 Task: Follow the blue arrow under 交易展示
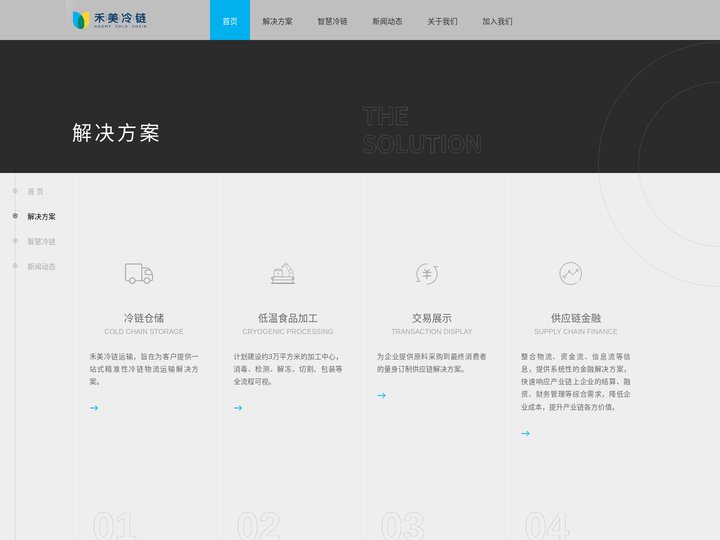(x=382, y=395)
